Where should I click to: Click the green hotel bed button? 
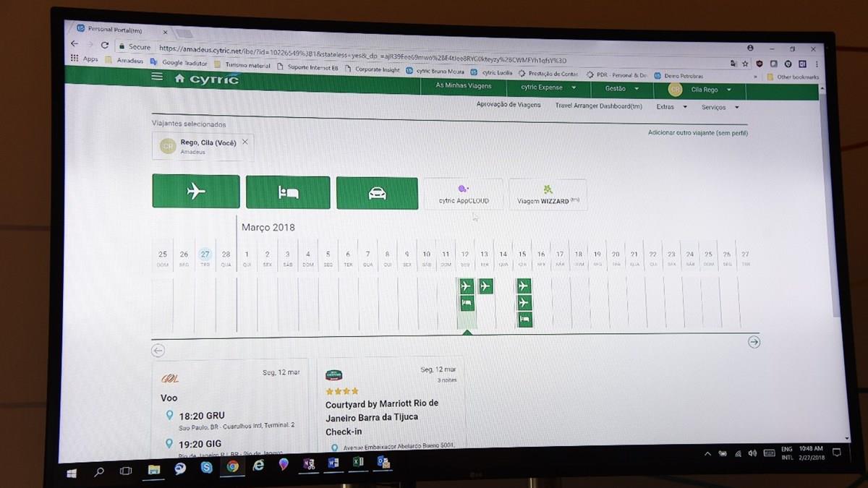coord(288,192)
